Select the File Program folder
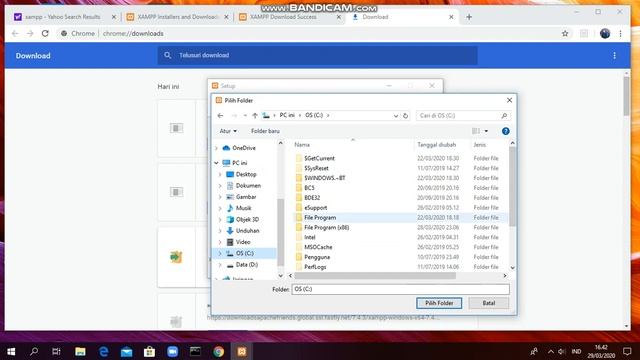 pyautogui.click(x=320, y=218)
